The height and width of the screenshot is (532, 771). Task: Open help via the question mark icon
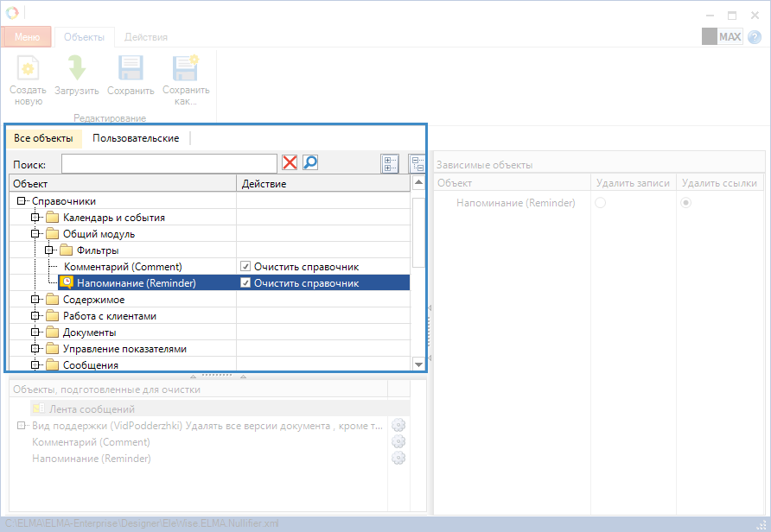coord(754,37)
